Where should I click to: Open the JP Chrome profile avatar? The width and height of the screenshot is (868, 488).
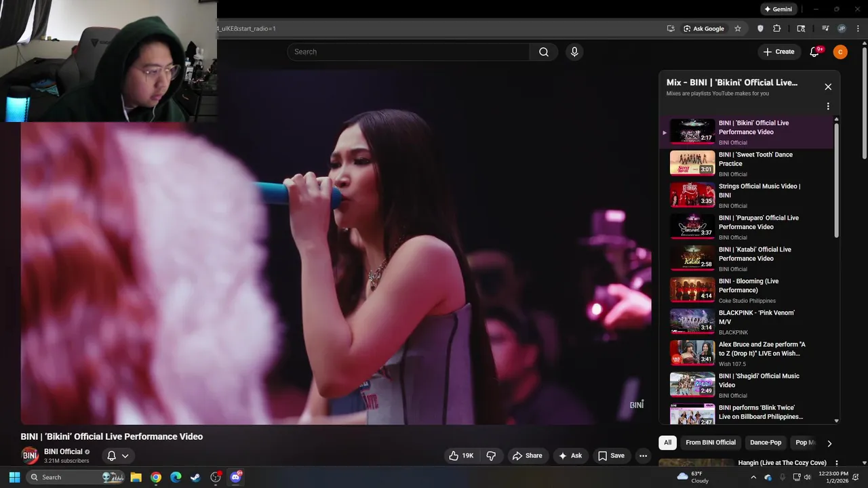point(842,28)
